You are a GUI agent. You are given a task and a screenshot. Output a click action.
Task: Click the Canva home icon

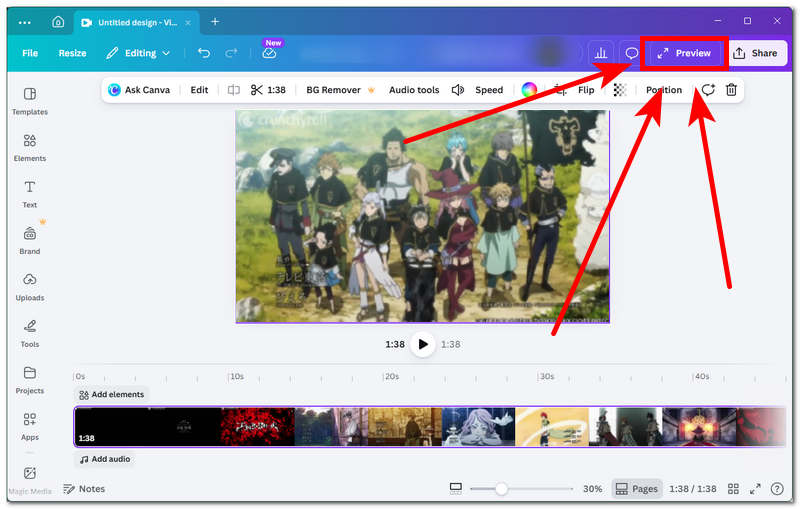(x=58, y=21)
